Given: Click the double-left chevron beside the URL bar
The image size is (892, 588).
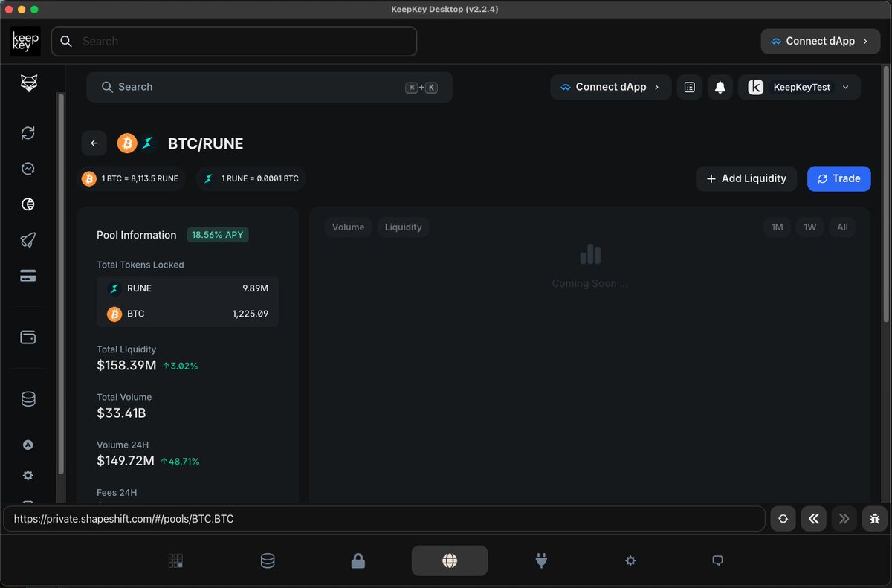Looking at the screenshot, I should [x=813, y=518].
